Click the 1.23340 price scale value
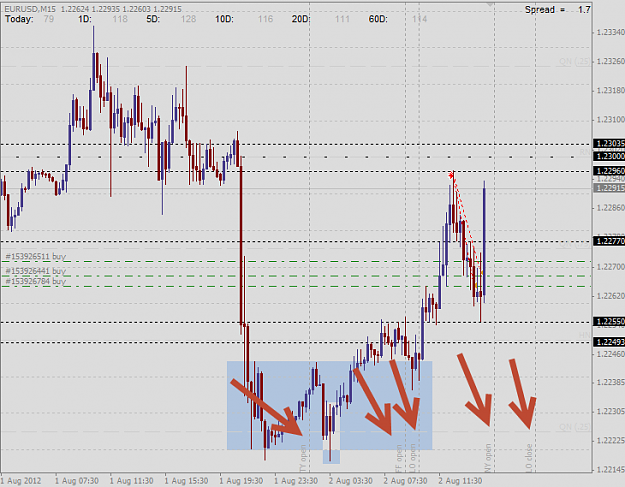Image resolution: width=625 pixels, height=487 pixels. (610, 32)
